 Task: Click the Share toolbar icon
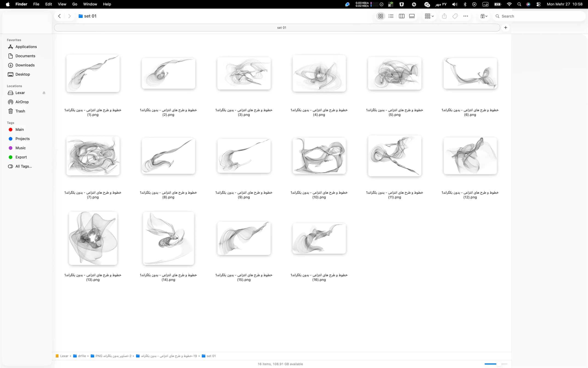pos(444,16)
